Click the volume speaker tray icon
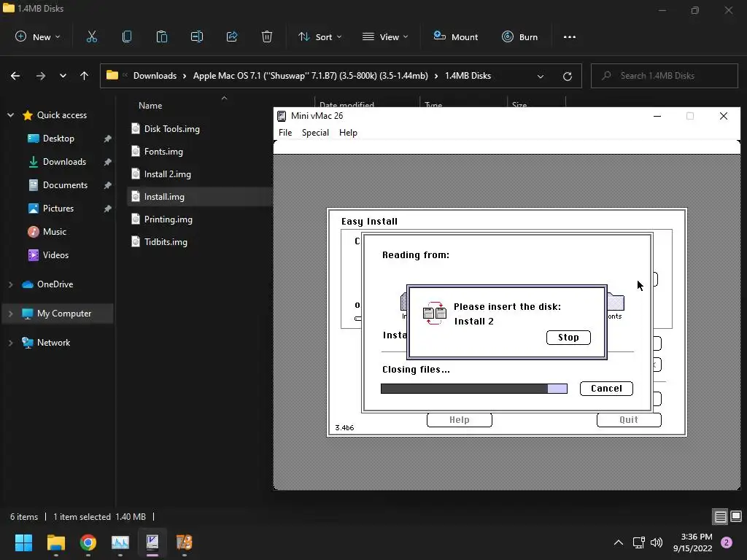 tap(657, 542)
